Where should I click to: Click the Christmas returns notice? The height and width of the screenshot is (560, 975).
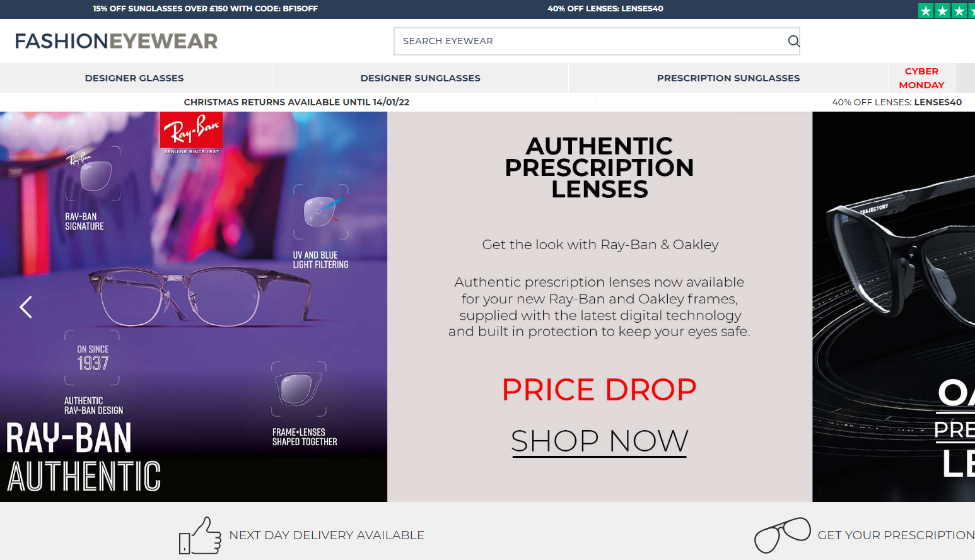[x=296, y=102]
